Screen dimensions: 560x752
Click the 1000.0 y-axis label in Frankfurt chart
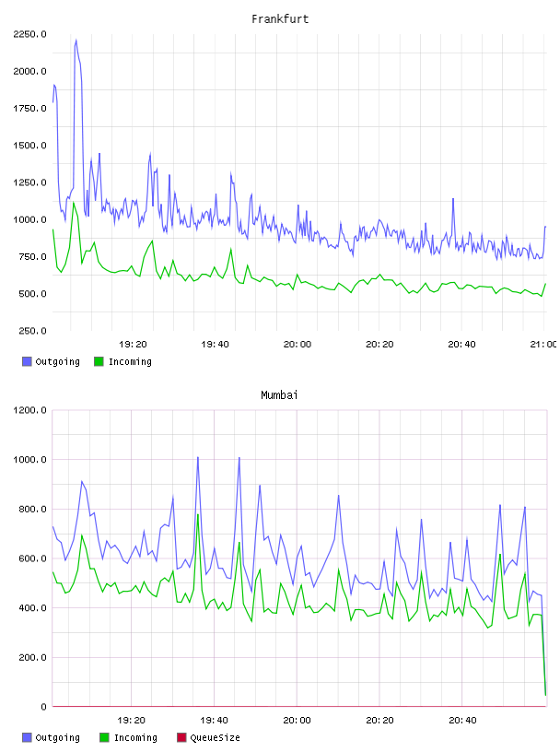pos(29,219)
